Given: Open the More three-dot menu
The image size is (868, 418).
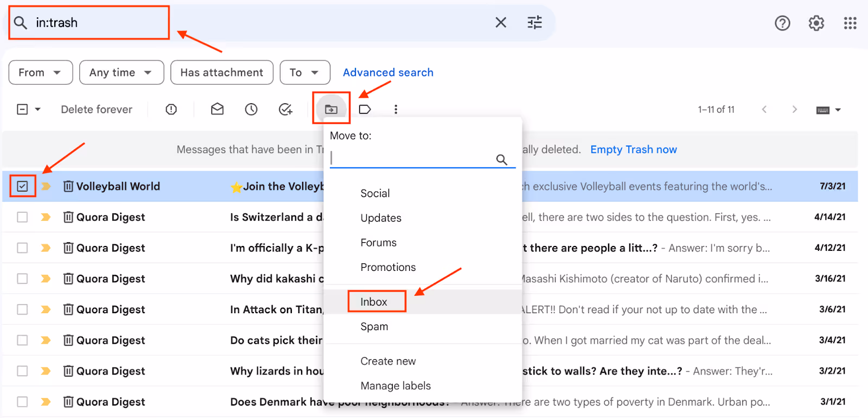Looking at the screenshot, I should point(396,109).
